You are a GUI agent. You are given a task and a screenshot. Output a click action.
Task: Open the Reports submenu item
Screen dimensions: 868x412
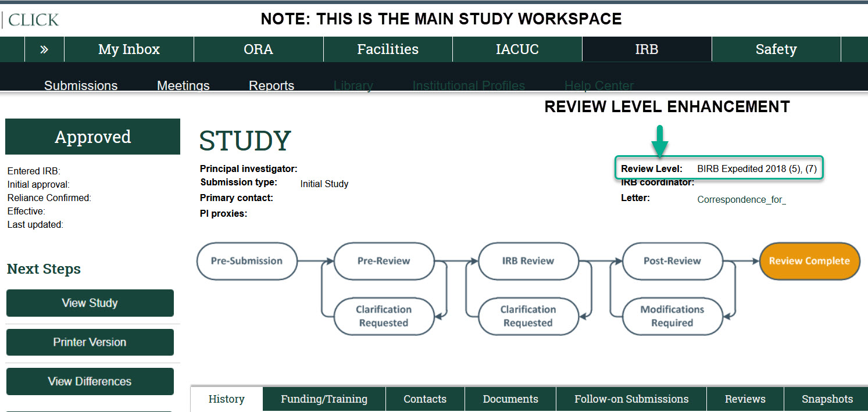point(272,85)
